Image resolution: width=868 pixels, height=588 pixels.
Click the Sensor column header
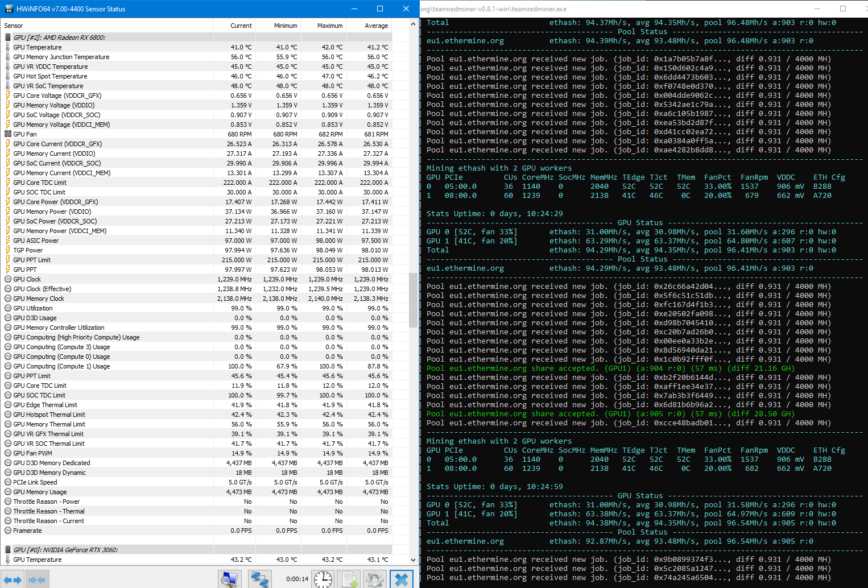pyautogui.click(x=106, y=26)
